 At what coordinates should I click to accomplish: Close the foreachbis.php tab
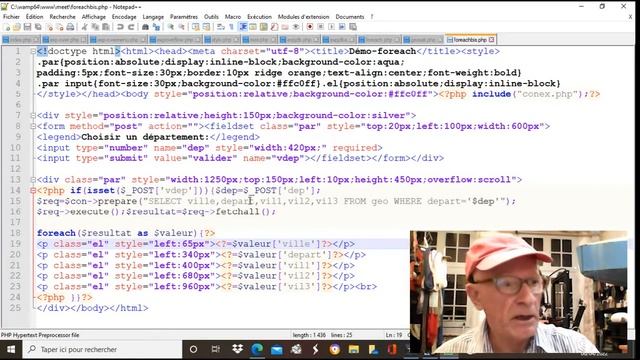coord(492,40)
